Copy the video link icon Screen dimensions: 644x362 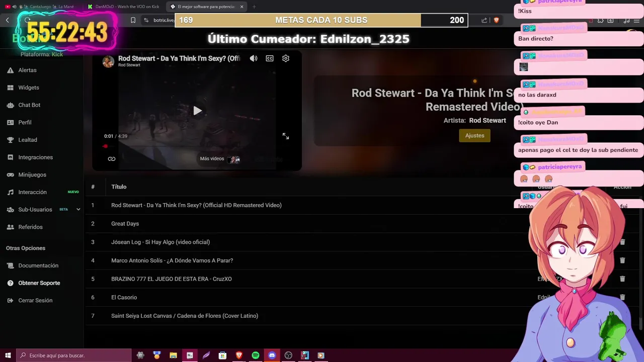pyautogui.click(x=112, y=159)
